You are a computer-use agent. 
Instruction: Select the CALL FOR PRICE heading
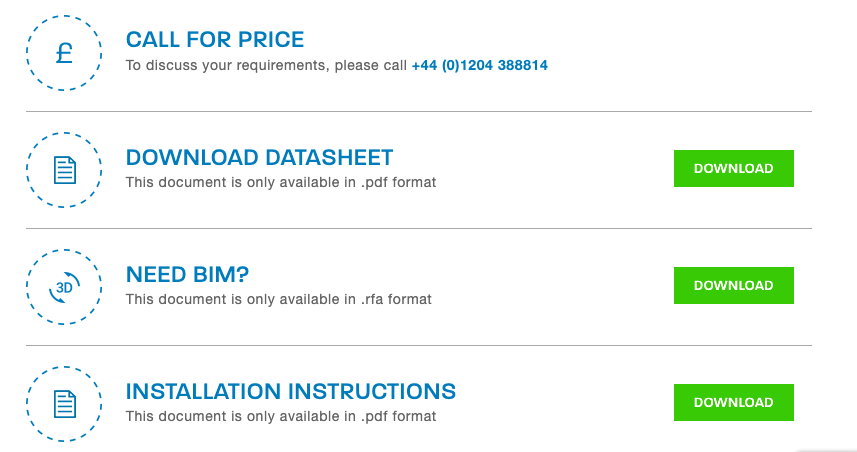coord(215,39)
